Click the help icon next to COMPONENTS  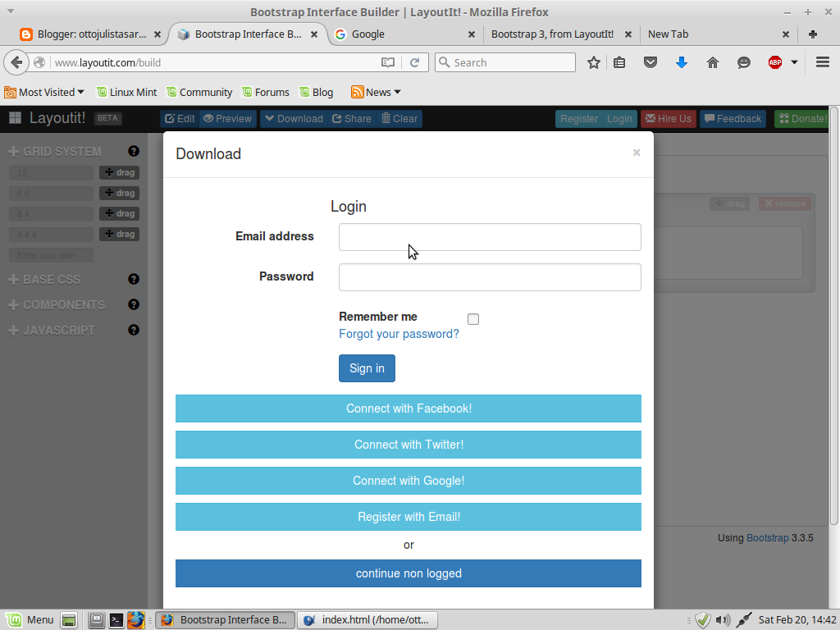click(133, 304)
